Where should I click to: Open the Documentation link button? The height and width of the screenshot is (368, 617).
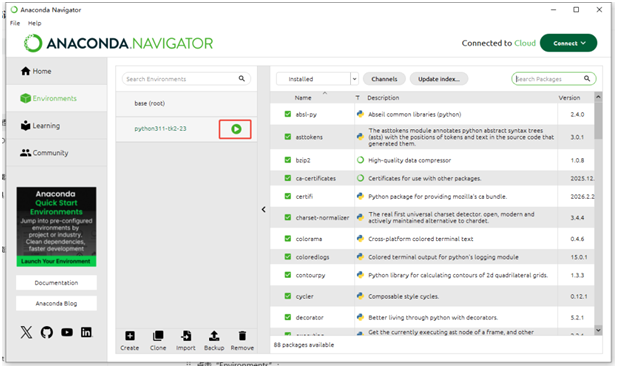pos(56,283)
